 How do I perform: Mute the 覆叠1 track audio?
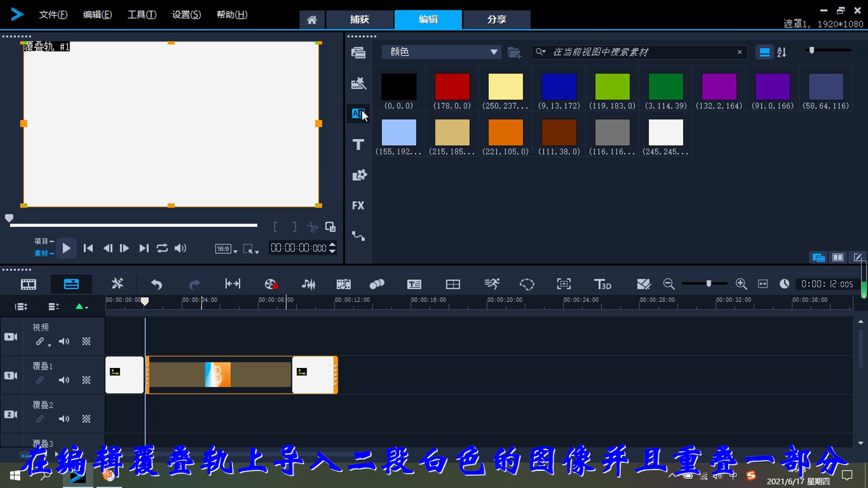click(64, 380)
